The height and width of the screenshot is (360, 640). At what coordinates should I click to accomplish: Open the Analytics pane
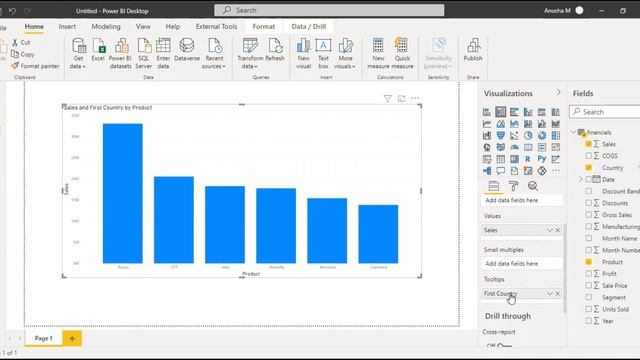(x=533, y=186)
